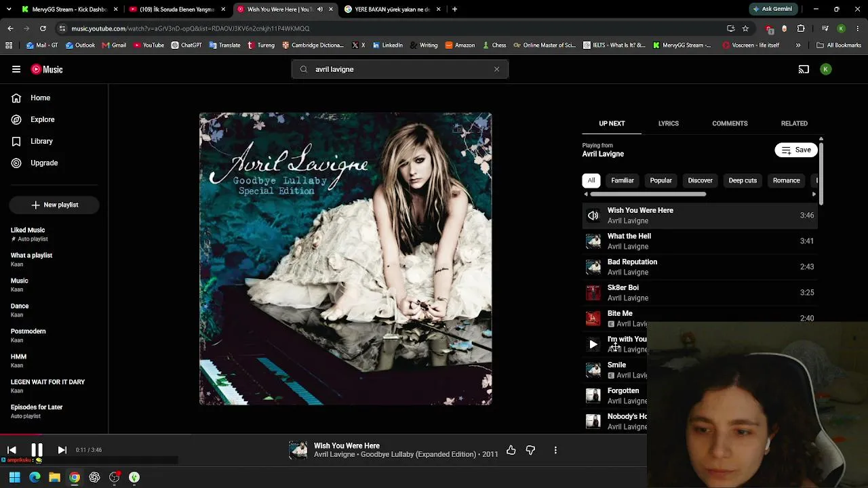Open the Postmodern playlist

(54, 335)
